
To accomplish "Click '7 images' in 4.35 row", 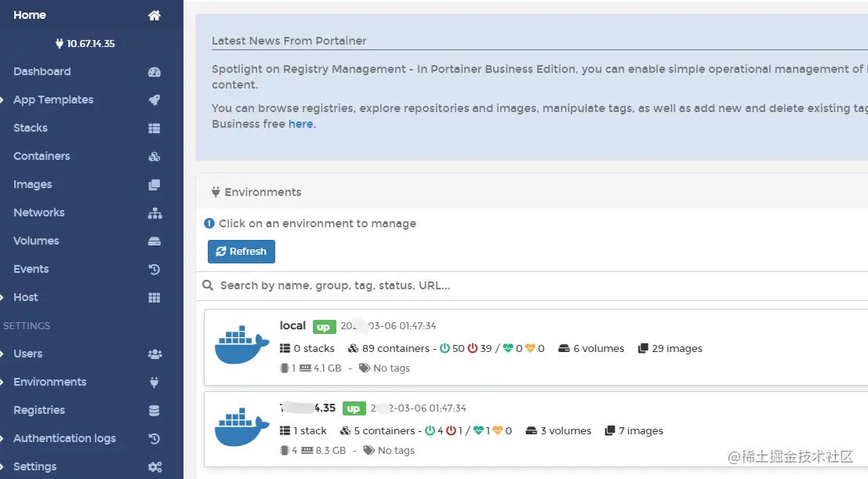I will click(641, 431).
